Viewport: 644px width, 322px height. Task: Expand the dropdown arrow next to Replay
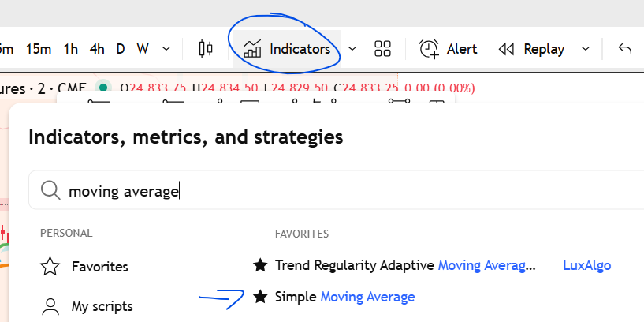click(586, 49)
